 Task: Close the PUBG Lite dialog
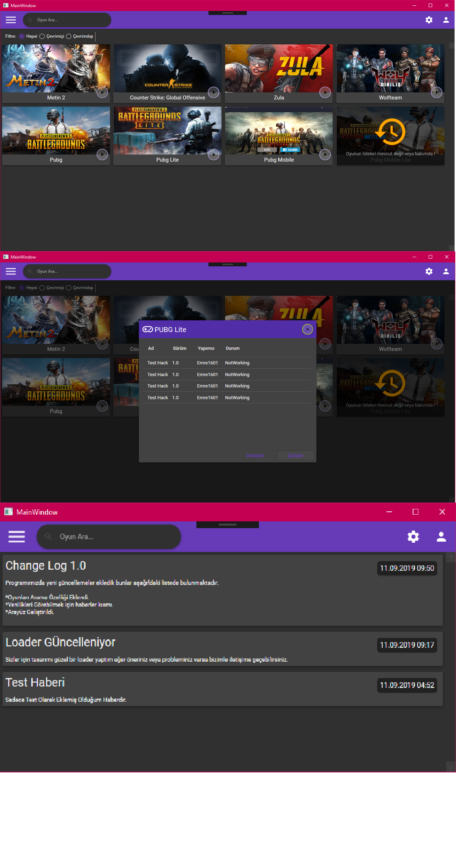(308, 329)
